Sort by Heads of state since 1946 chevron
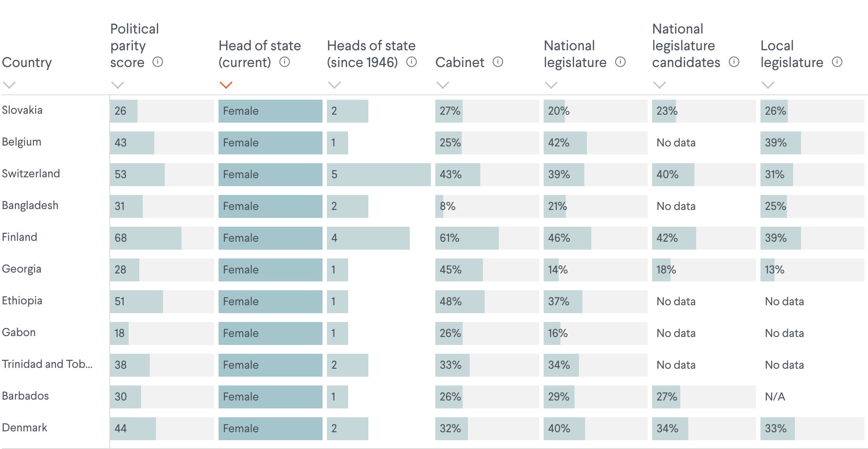 (334, 85)
